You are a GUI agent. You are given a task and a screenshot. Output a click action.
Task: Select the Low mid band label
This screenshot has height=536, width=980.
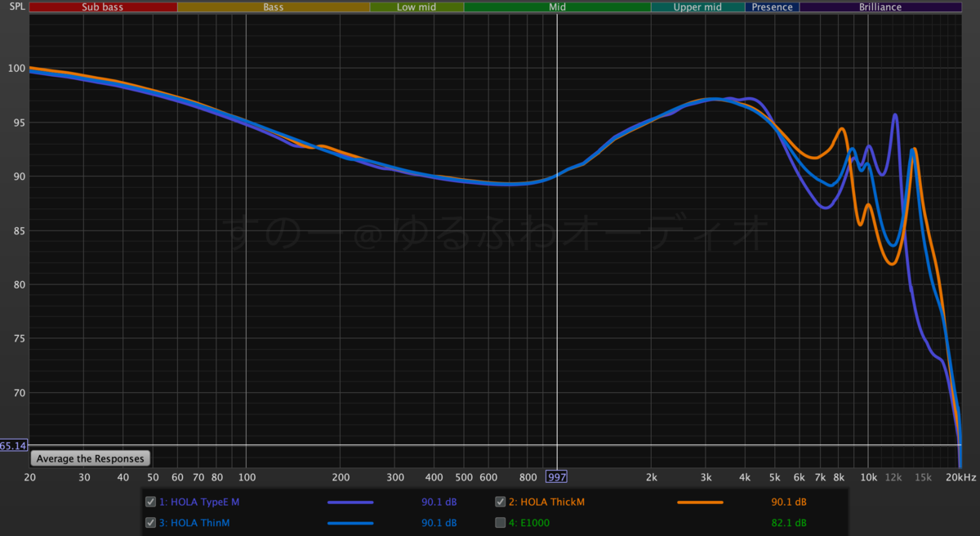click(416, 7)
